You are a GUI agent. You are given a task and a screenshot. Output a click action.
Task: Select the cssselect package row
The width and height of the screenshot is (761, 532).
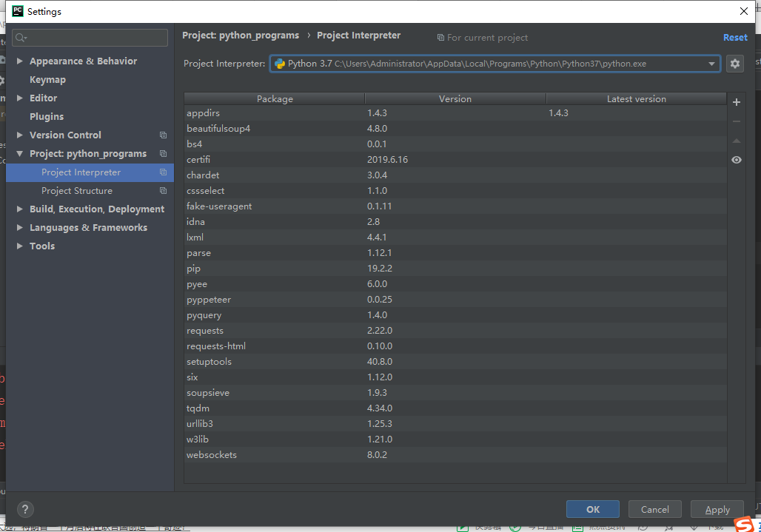tap(455, 191)
